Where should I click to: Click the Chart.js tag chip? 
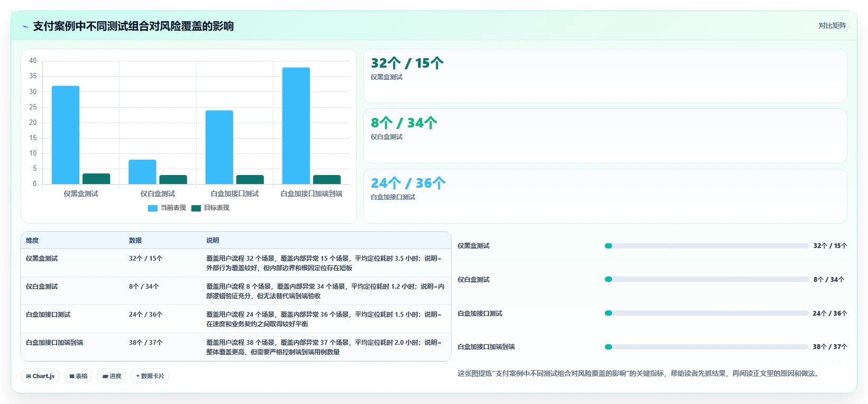40,376
